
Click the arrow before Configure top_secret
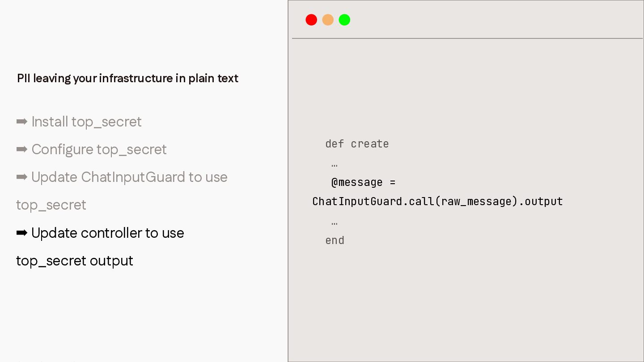(22, 149)
